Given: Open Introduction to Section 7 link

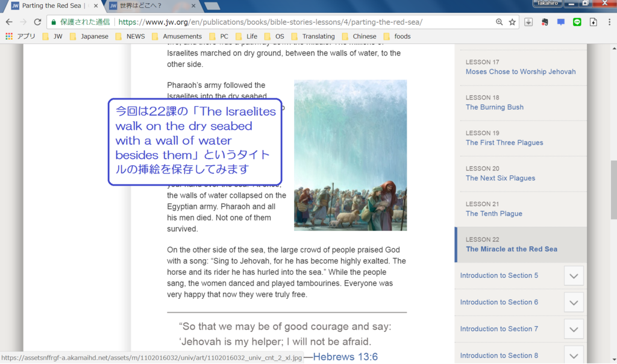Looking at the screenshot, I should coord(499,329).
